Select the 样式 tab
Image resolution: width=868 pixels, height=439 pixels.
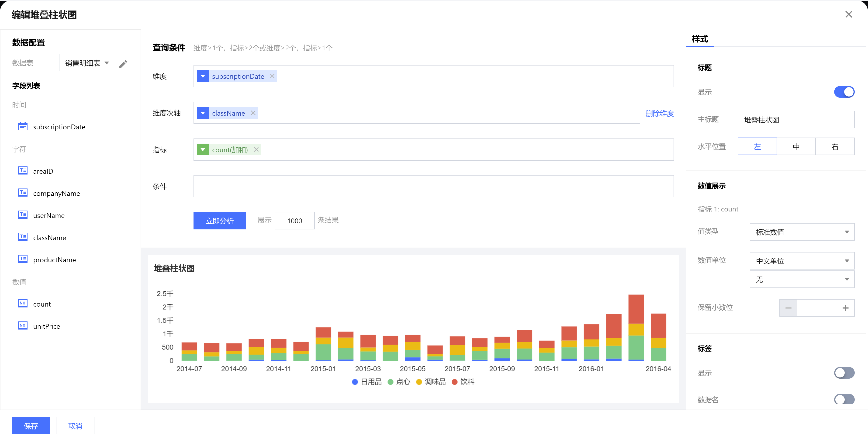[x=700, y=39]
